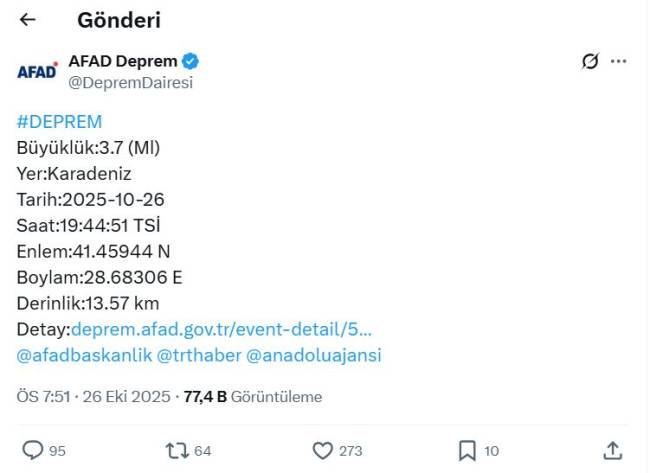Click the blue verified badge

(191, 61)
